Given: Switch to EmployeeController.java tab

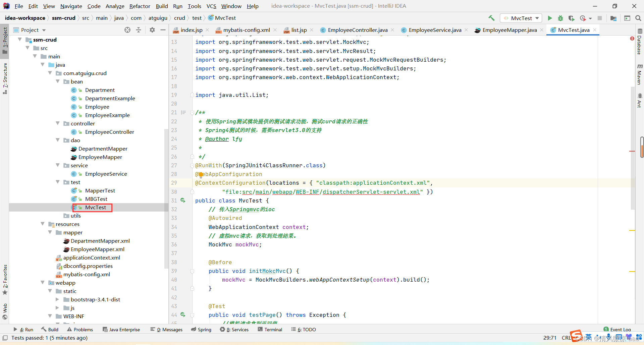Looking at the screenshot, I should (357, 30).
